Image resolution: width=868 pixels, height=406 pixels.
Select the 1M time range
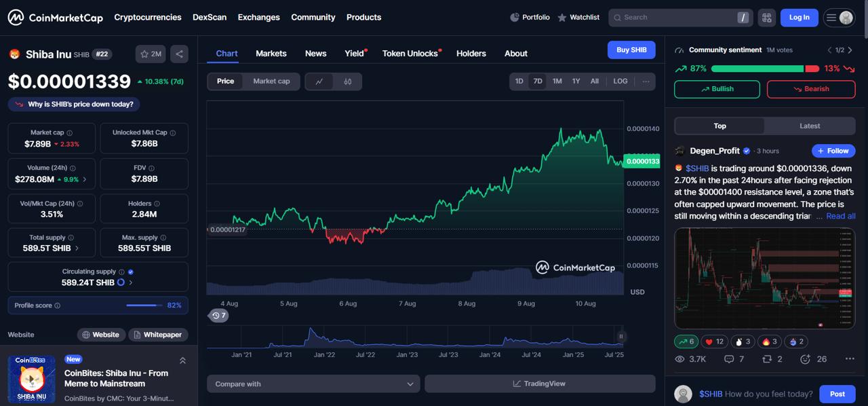click(557, 81)
